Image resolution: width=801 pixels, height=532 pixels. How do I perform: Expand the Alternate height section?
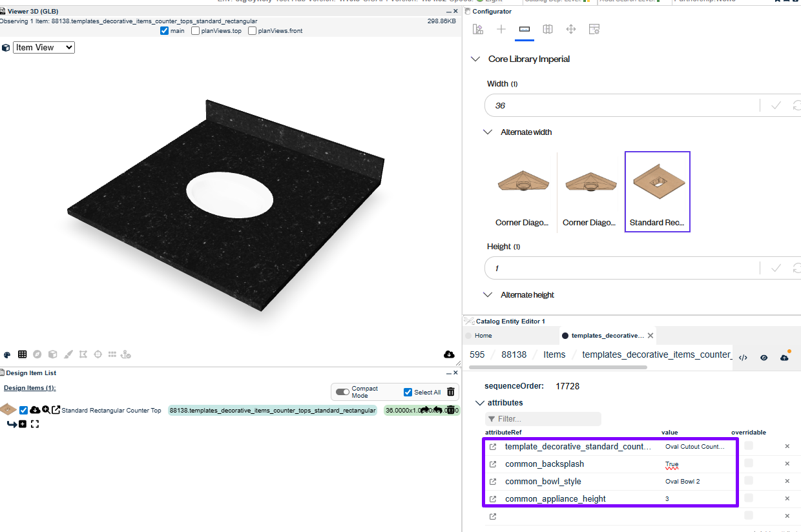[x=488, y=294]
